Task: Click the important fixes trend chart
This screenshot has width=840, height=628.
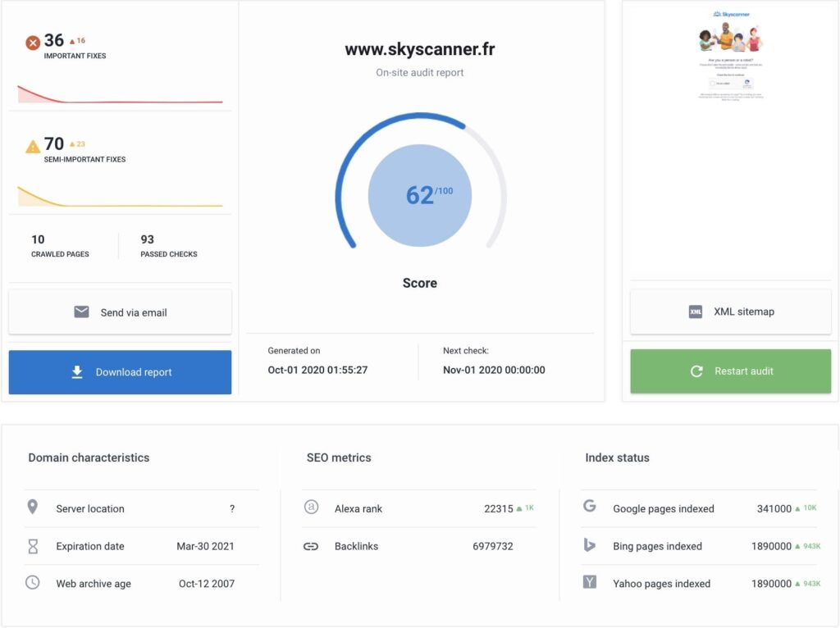Action: click(x=120, y=93)
